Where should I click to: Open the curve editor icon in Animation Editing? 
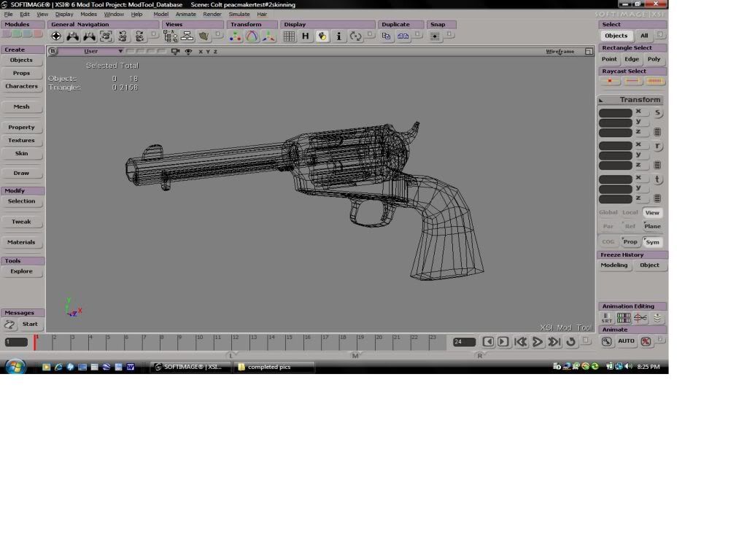640,318
